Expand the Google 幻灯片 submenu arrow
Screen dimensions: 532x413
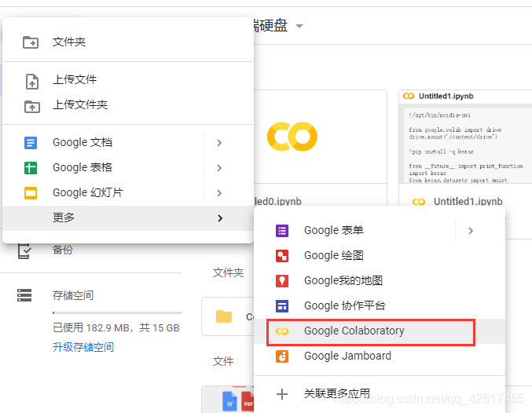tap(219, 193)
